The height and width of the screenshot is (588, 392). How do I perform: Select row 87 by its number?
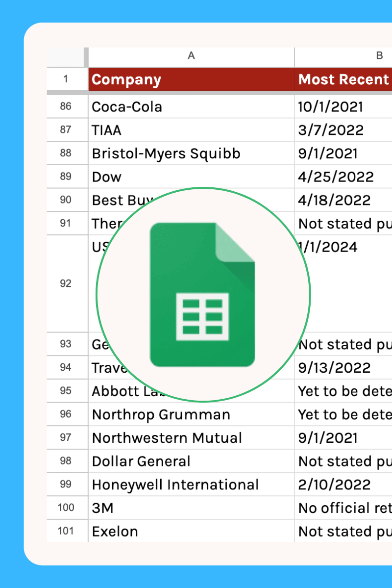(67, 130)
